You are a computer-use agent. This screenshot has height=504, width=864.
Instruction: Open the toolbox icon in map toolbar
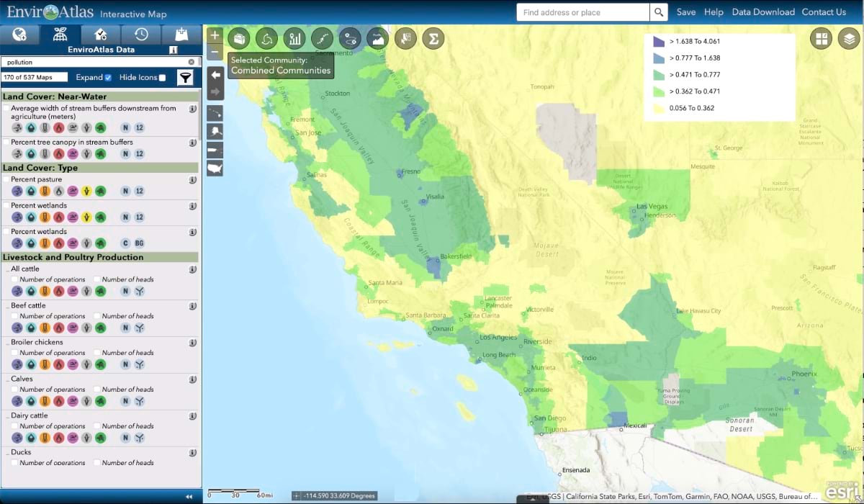point(239,38)
